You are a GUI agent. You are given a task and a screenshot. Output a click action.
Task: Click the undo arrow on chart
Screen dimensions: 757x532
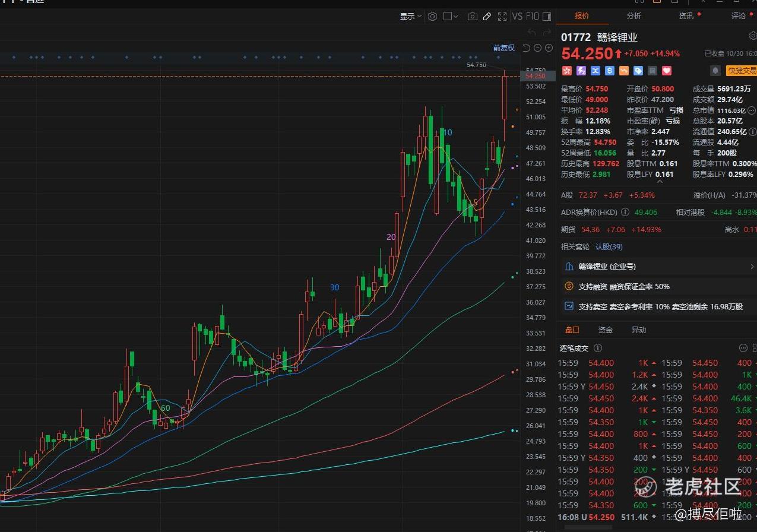coord(532,32)
